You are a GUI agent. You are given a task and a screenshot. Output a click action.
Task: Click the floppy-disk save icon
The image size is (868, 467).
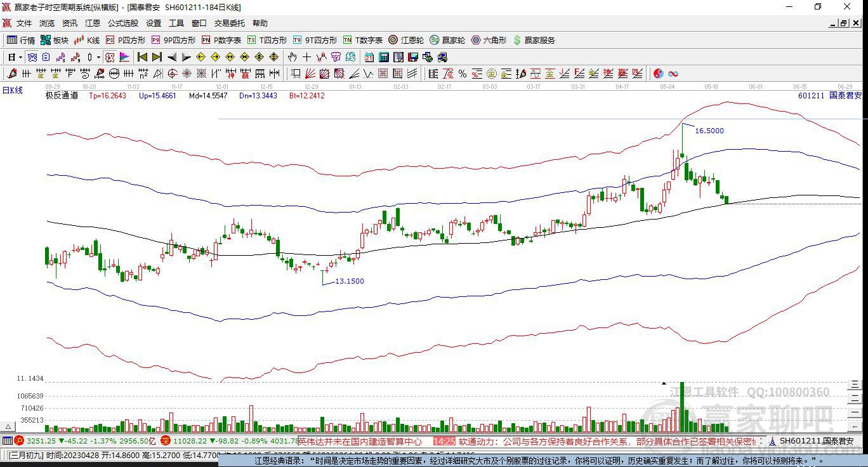412,57
